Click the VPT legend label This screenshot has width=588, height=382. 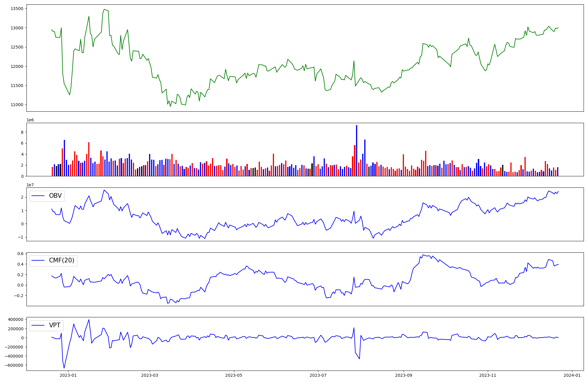pyautogui.click(x=55, y=325)
